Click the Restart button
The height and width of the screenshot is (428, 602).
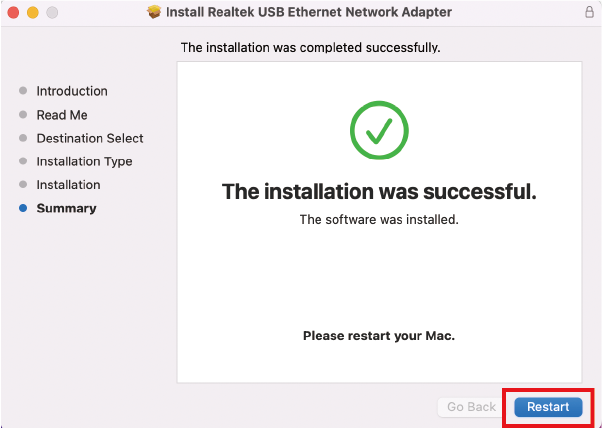click(548, 407)
